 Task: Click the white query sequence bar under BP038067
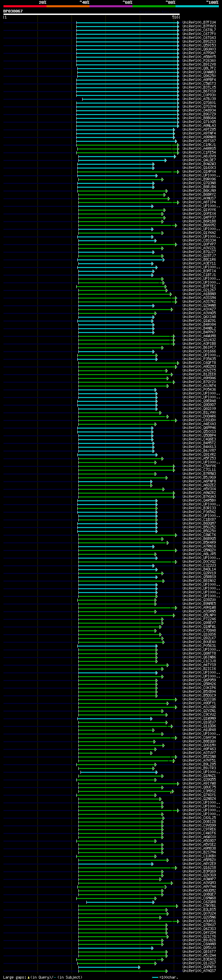point(92,15)
